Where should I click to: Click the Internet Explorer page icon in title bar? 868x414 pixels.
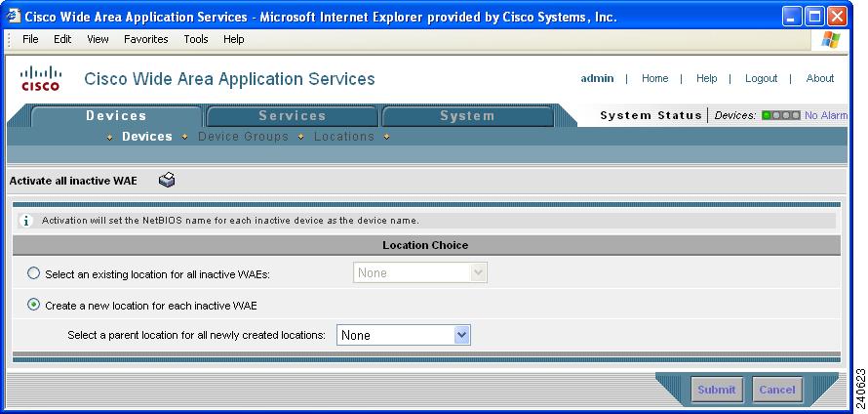pos(14,16)
